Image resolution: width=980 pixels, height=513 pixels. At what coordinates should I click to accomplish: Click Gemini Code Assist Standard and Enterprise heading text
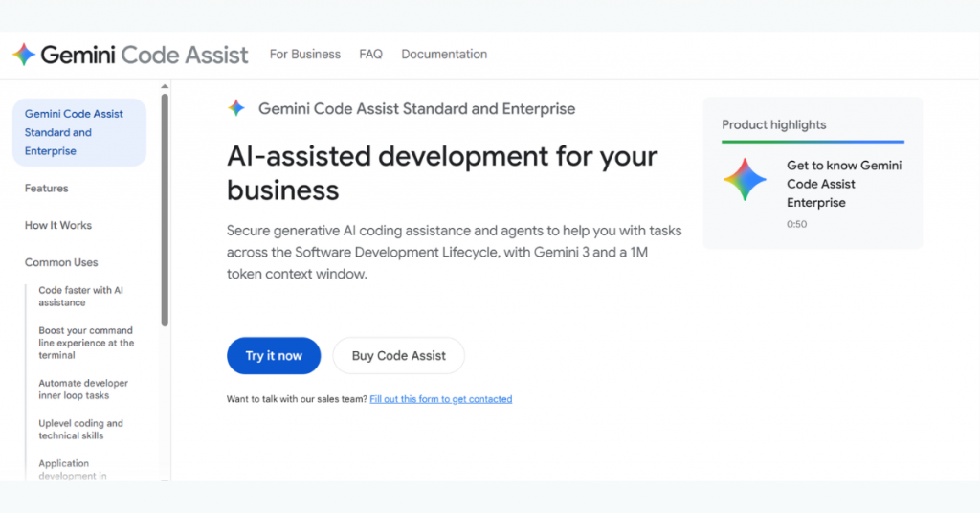pyautogui.click(x=416, y=109)
